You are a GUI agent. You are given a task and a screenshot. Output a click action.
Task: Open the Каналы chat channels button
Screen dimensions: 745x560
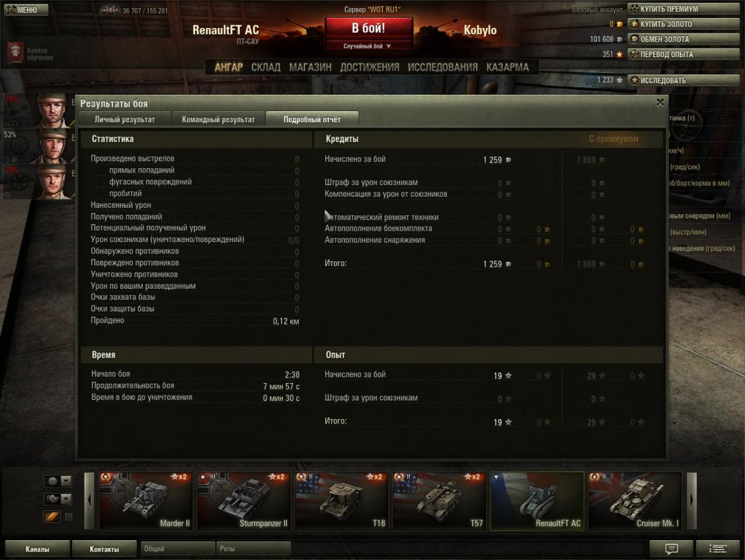click(37, 549)
